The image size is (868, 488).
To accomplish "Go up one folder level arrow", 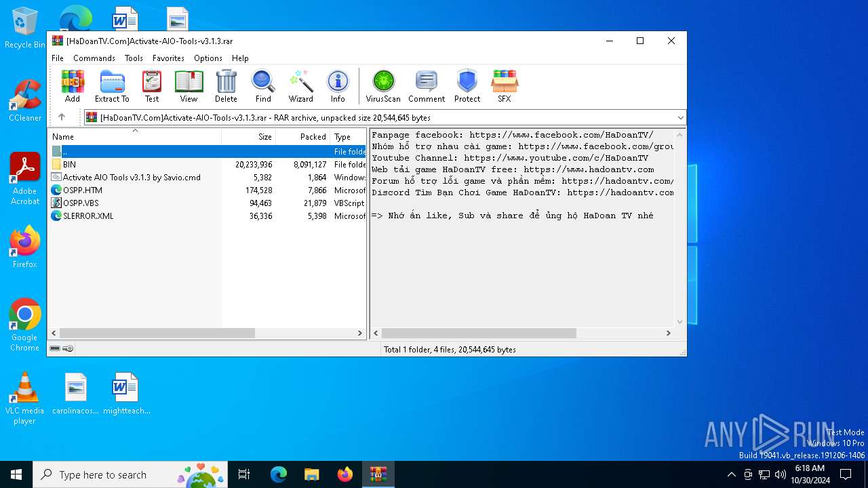I will (x=62, y=117).
